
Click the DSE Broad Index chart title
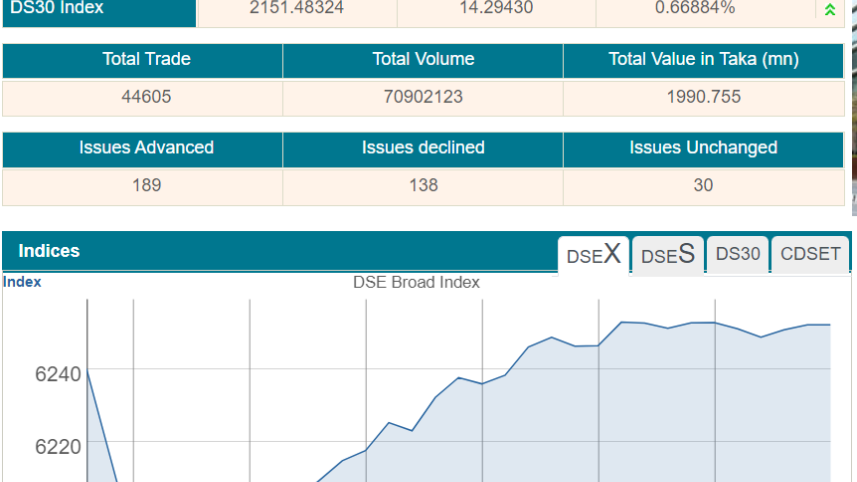pos(416,283)
